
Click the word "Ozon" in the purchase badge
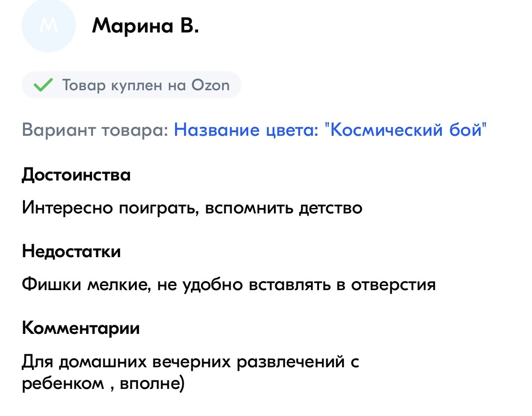tap(210, 85)
